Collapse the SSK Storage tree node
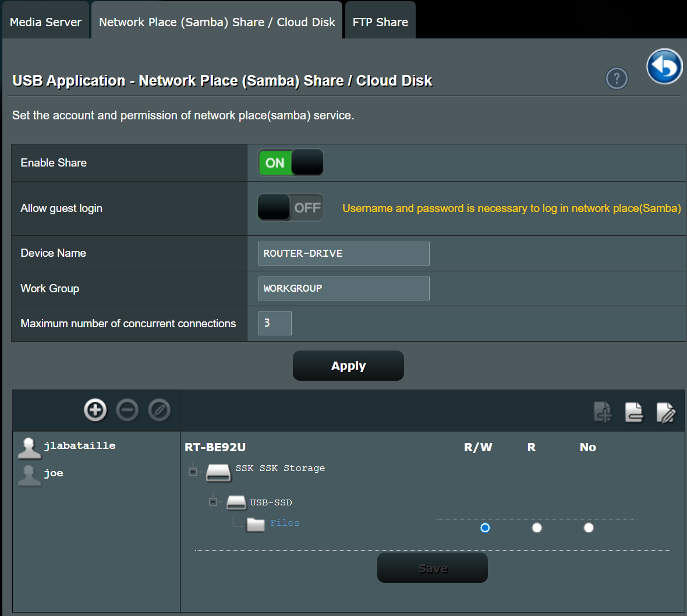The image size is (687, 616). coord(193,472)
